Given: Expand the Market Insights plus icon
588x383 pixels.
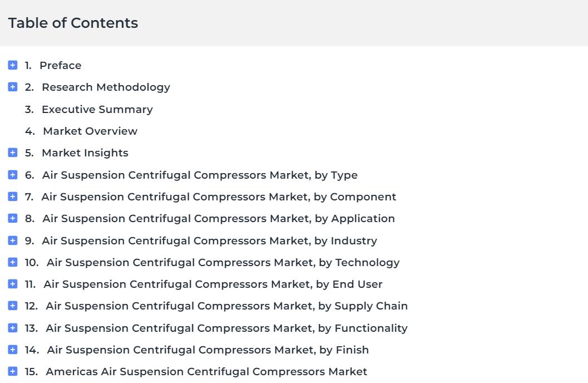Looking at the screenshot, I should (13, 153).
